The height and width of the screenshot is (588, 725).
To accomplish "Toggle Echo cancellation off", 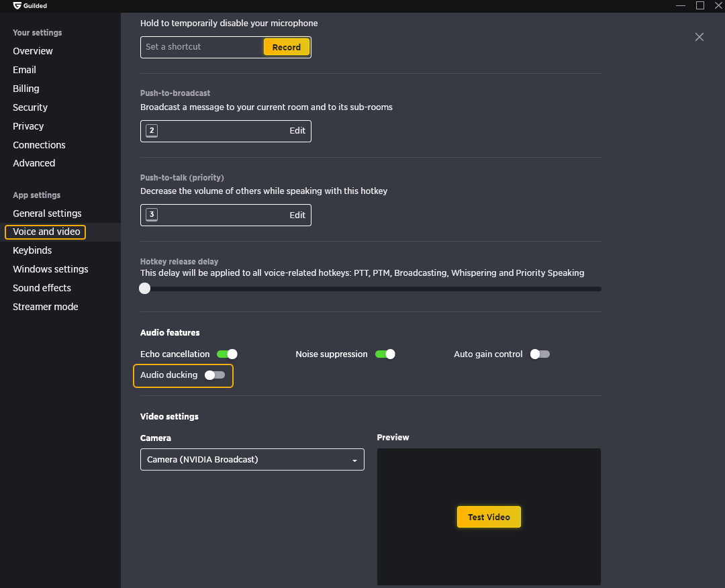I will click(x=227, y=354).
